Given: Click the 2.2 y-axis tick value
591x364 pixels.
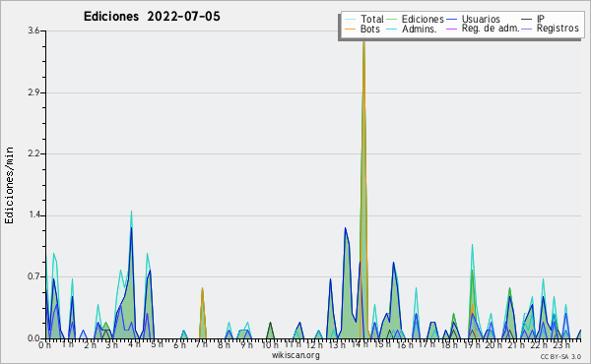Looking at the screenshot, I should click(33, 153).
